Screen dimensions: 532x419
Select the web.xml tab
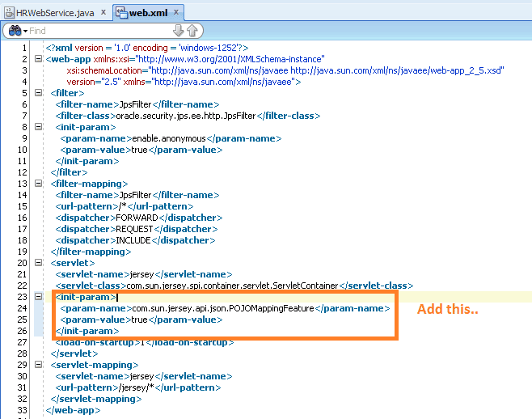[x=148, y=13]
